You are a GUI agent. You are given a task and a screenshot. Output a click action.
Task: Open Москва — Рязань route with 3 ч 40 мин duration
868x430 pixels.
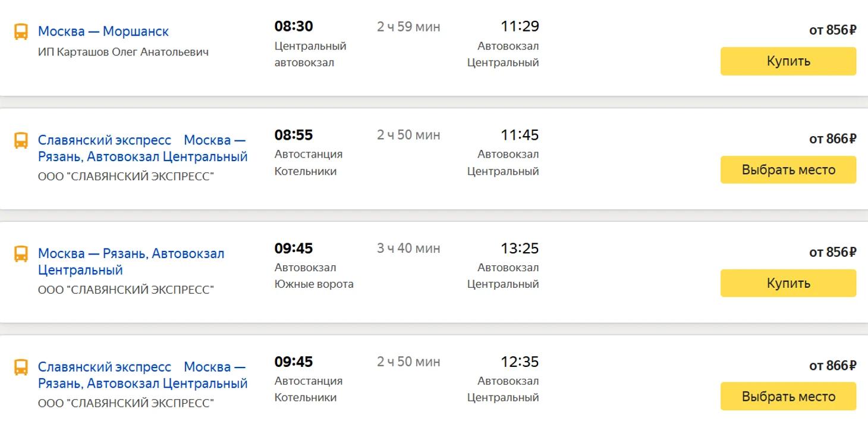[131, 262]
